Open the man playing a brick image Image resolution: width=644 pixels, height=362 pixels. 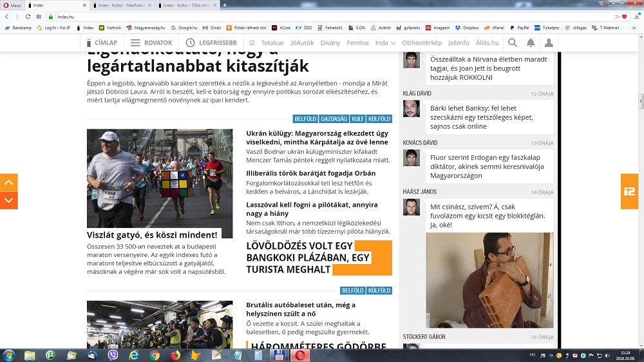tap(489, 280)
